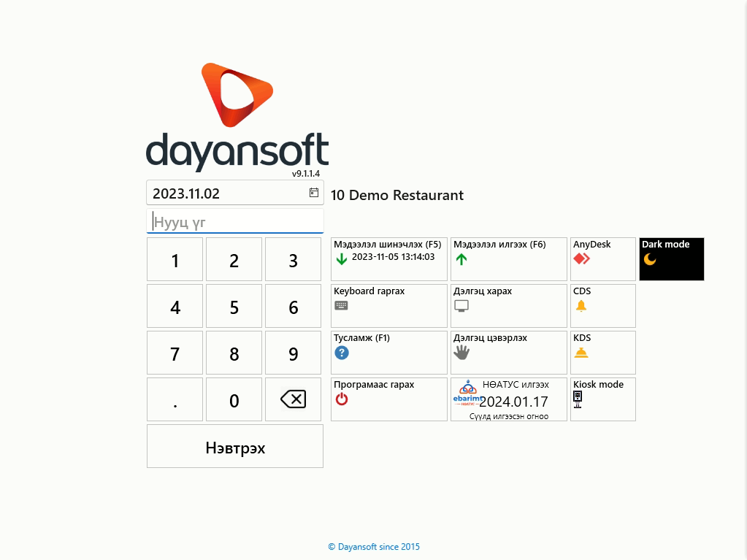Tap keypad number 2
The image size is (747, 560).
pyautogui.click(x=234, y=259)
